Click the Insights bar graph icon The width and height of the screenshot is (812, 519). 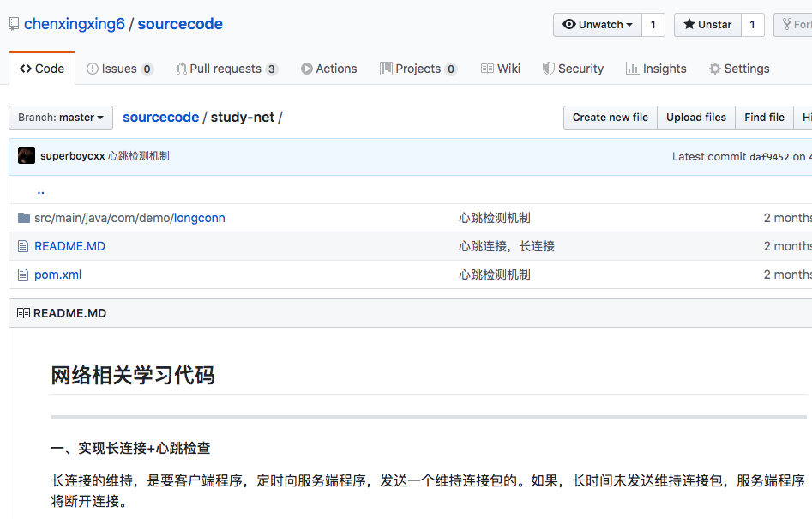[x=632, y=69]
